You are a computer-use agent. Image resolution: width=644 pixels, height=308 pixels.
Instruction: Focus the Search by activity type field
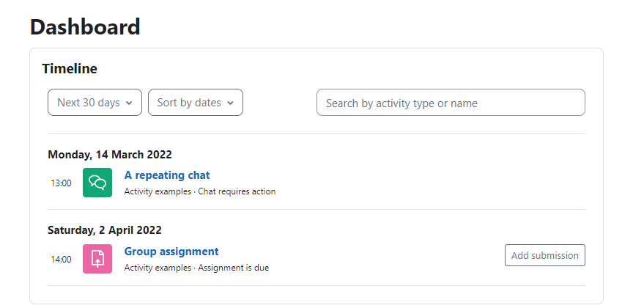[x=451, y=103]
